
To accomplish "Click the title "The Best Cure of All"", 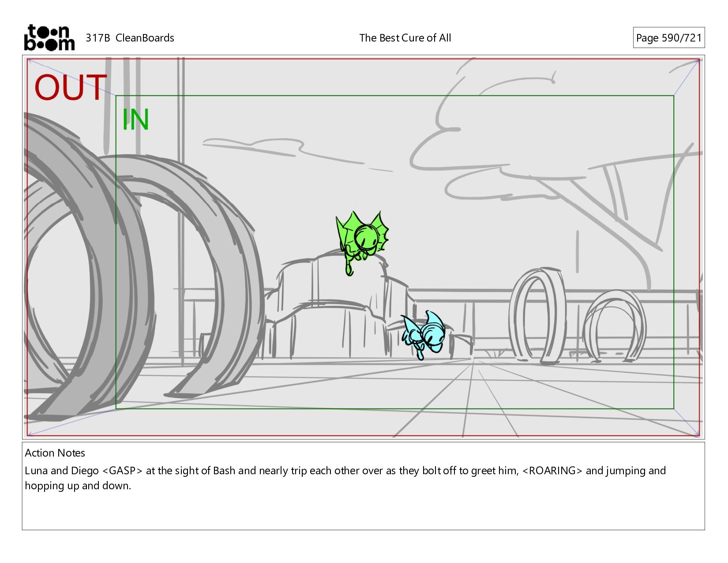I will pos(405,38).
